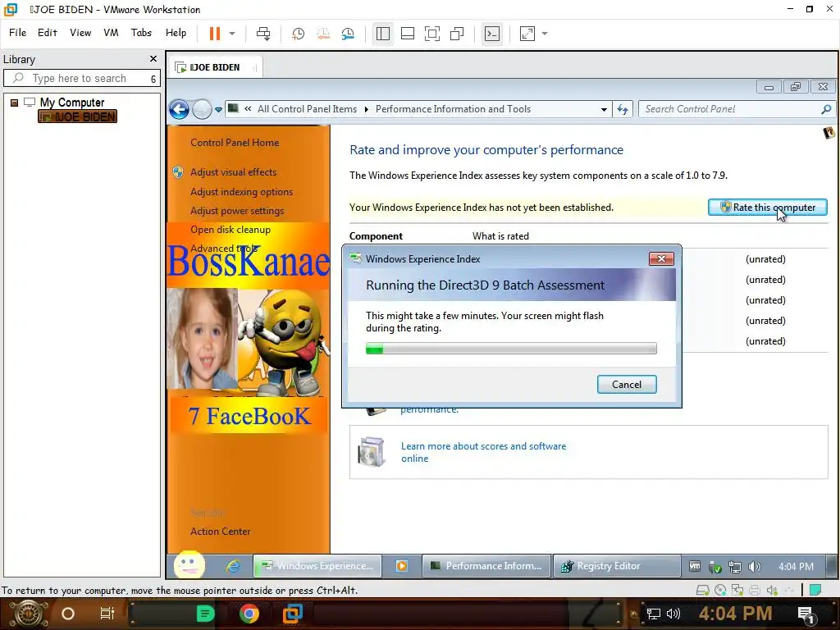Click the Rate this computer button
The image size is (840, 630).
(767, 208)
